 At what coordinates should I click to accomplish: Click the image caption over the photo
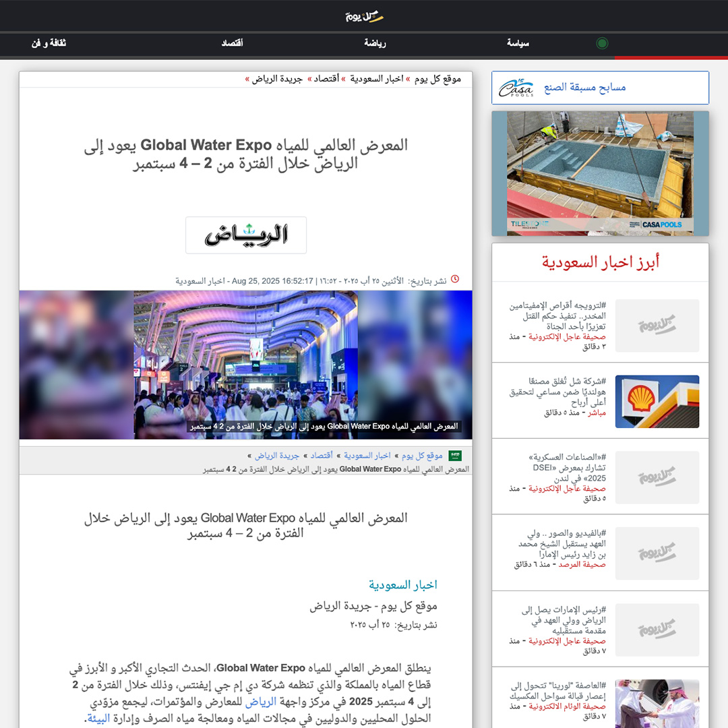tap(323, 426)
